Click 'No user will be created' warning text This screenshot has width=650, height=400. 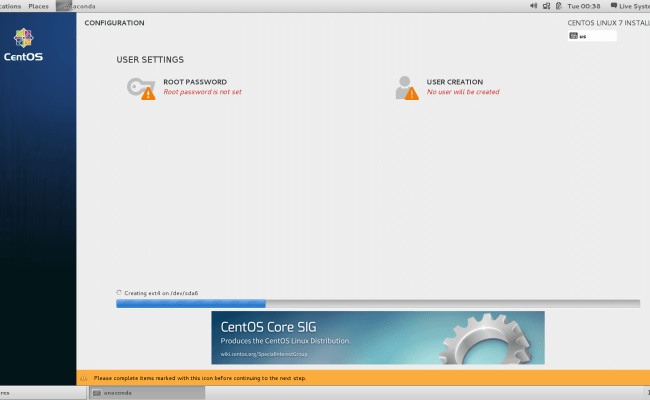click(x=463, y=92)
